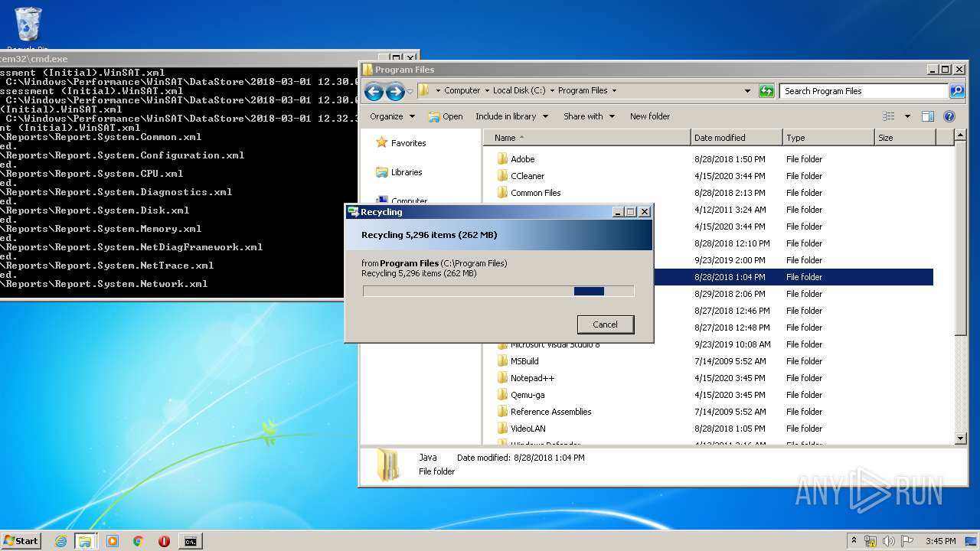This screenshot has width=980, height=551.
Task: Click the Back arrow in Explorer
Action: pos(374,92)
